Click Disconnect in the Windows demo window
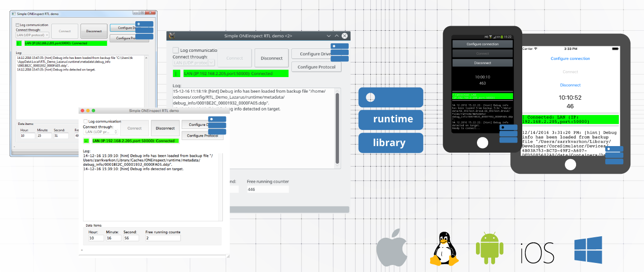Image resolution: width=644 pixels, height=272 pixels. (94, 31)
